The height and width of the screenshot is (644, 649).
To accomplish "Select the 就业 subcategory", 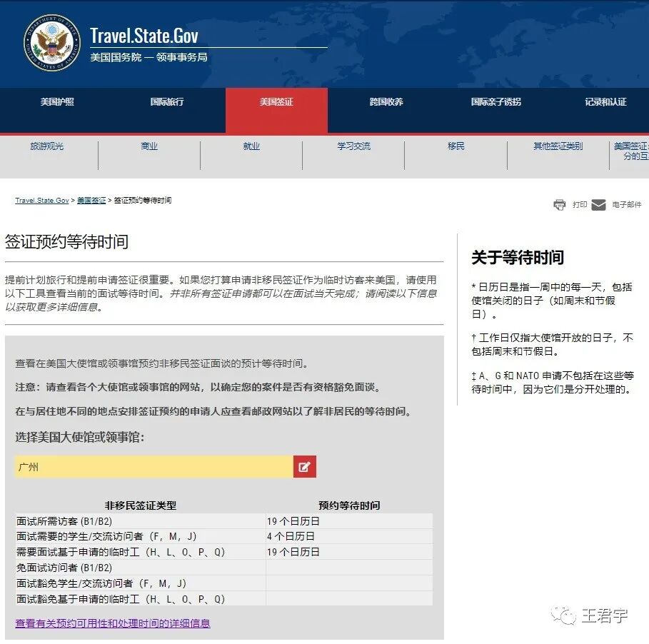I will click(251, 146).
